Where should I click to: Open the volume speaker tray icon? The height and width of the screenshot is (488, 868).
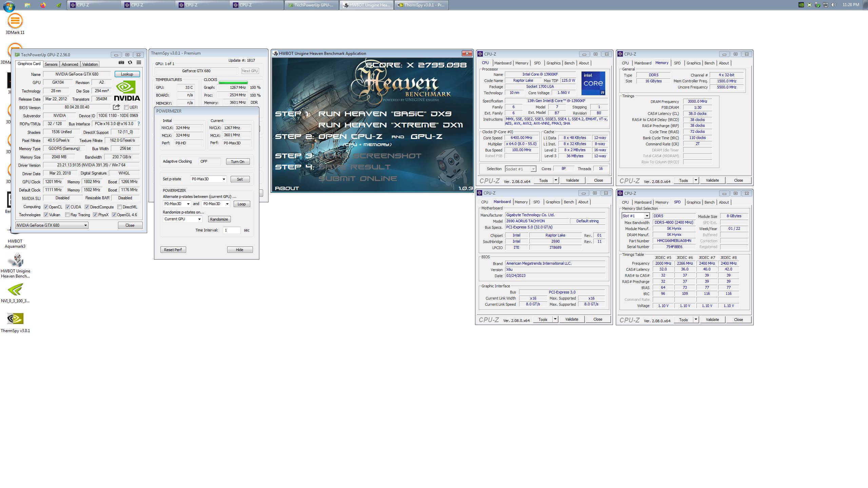[x=834, y=5]
